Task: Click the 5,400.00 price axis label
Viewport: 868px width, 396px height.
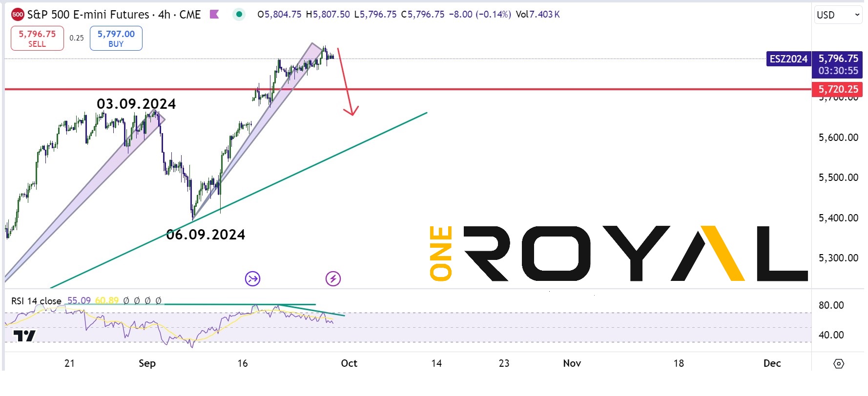Action: click(838, 218)
